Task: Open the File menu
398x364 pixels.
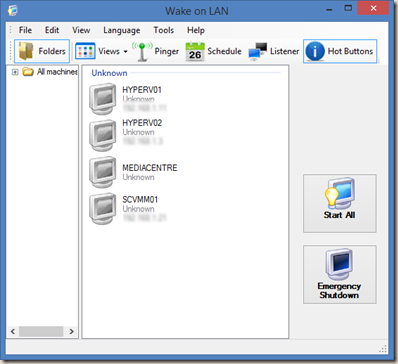Action: 25,30
